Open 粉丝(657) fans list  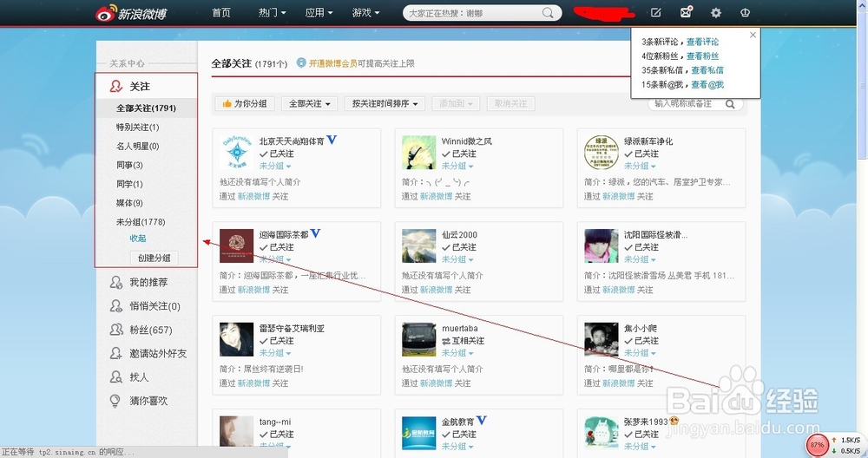point(150,330)
